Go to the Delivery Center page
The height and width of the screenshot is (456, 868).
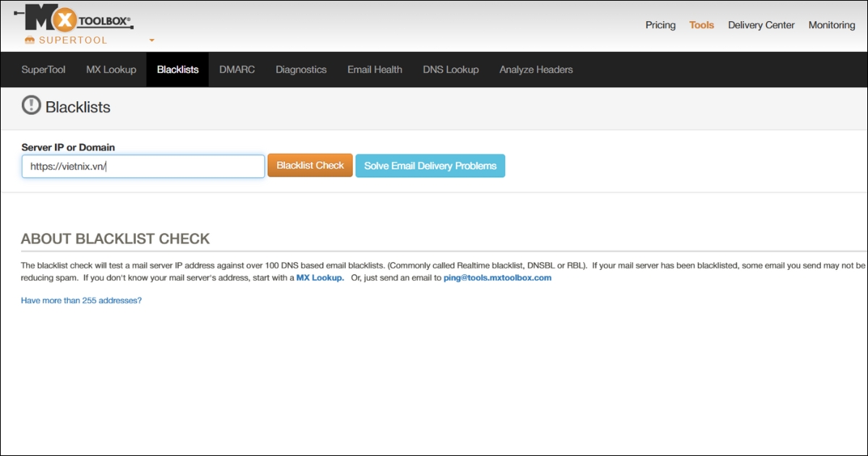coord(761,25)
